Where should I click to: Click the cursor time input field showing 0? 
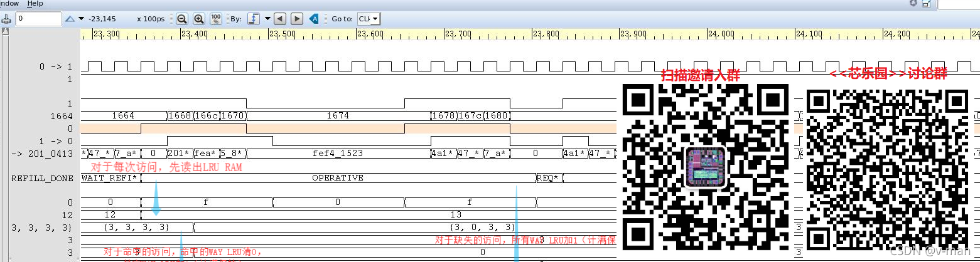[x=39, y=19]
